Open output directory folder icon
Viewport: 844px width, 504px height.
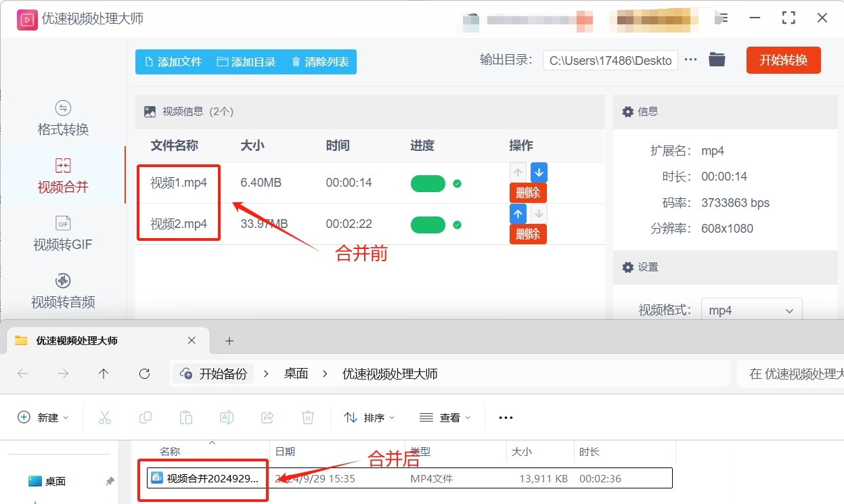tap(717, 60)
